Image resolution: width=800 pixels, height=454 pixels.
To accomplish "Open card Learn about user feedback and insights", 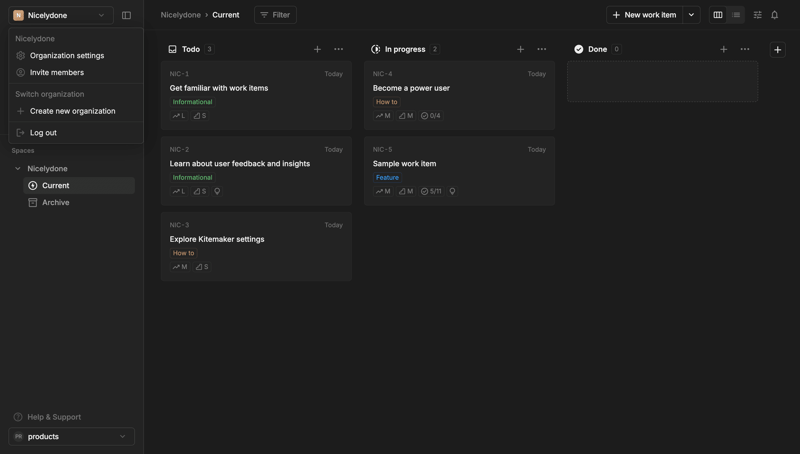I will tap(256, 171).
